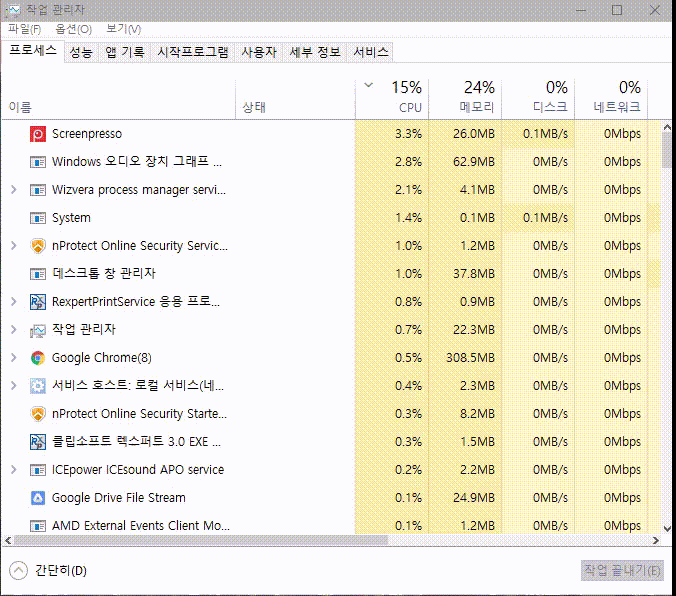The height and width of the screenshot is (596, 676).
Task: Expand the RexpertPrintService row
Action: 14,302
